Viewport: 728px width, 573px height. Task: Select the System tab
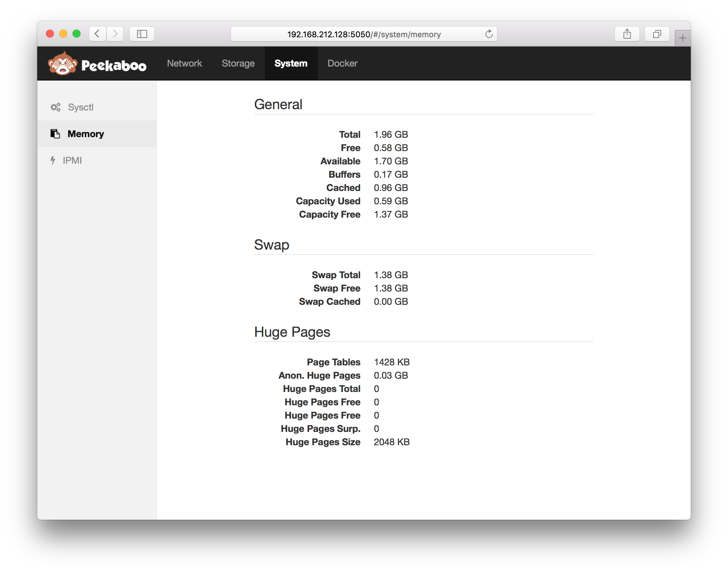[x=290, y=64]
